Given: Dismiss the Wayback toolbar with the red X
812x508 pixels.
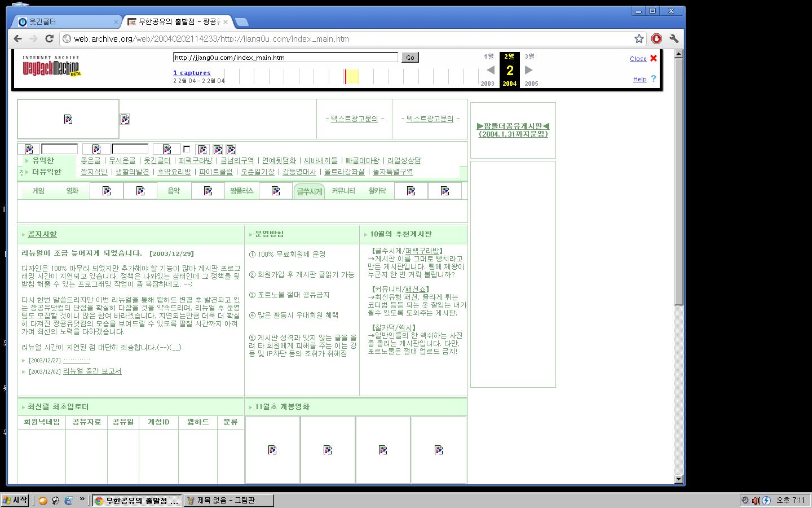Looking at the screenshot, I should [654, 58].
